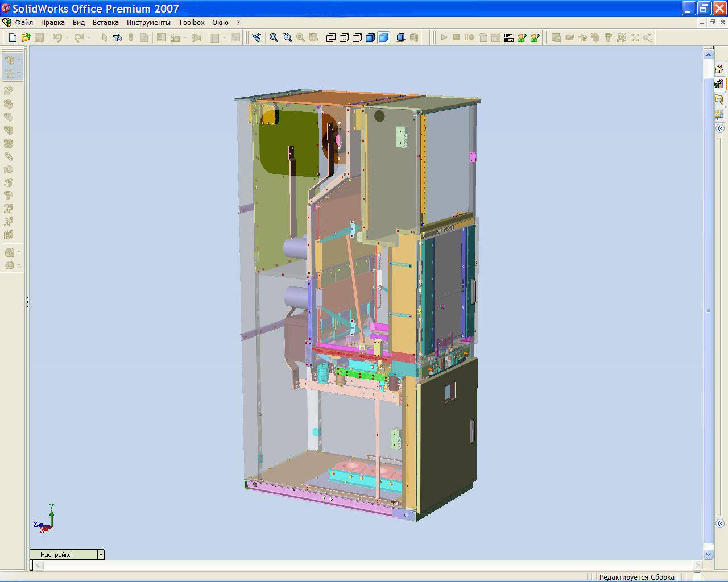Open the Design Library task pane tab
The height and width of the screenshot is (582, 728).
719,84
